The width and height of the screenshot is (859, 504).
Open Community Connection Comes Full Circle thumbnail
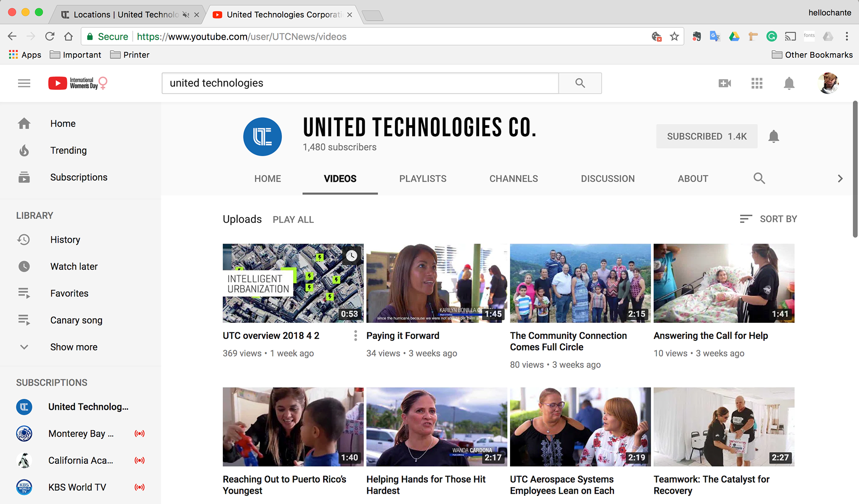pos(580,283)
